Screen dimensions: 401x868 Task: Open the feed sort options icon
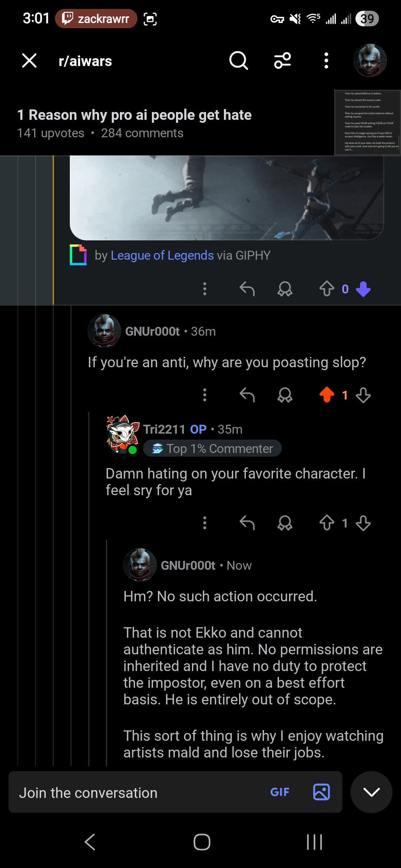[x=283, y=60]
